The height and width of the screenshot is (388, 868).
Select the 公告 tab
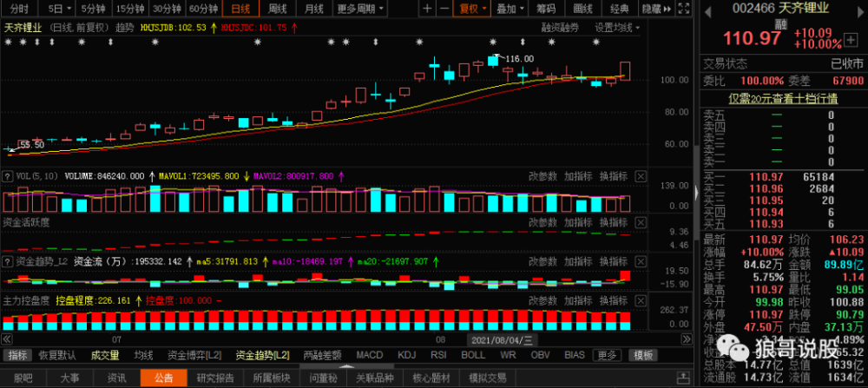(x=164, y=378)
